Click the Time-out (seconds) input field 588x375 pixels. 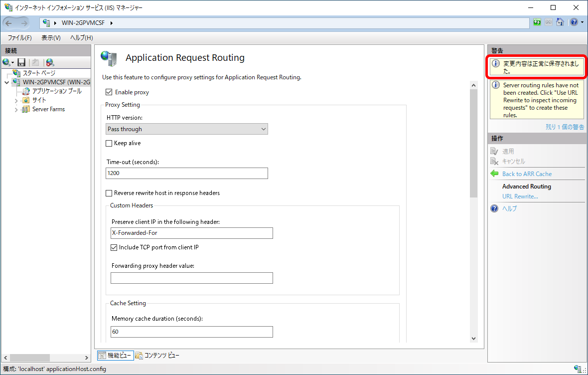point(187,173)
